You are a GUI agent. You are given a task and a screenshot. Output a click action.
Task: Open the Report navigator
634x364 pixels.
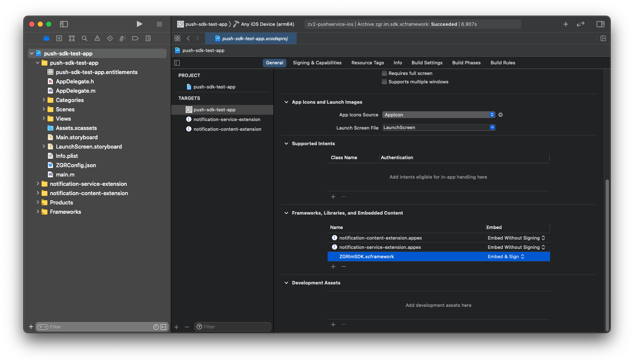click(x=148, y=39)
